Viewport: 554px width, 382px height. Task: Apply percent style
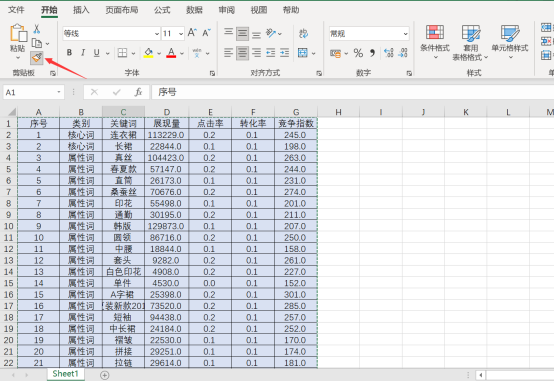point(358,53)
